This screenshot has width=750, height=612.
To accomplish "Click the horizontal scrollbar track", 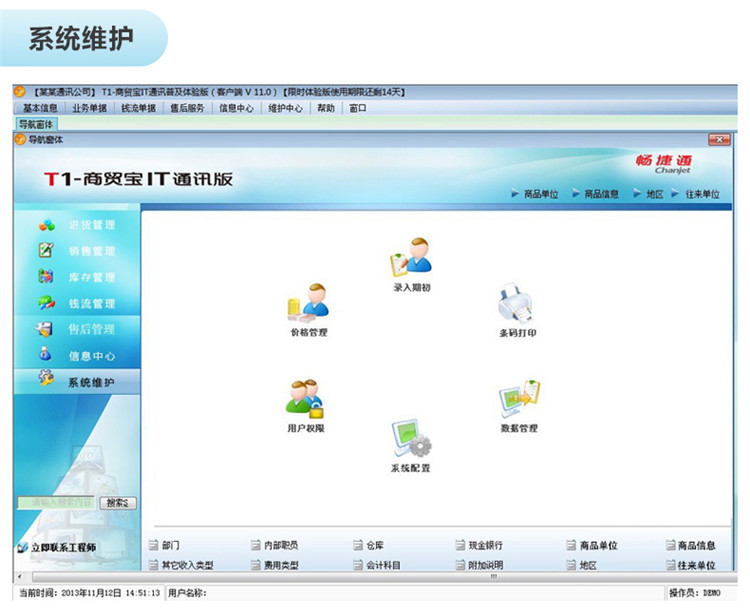I will pos(384,576).
